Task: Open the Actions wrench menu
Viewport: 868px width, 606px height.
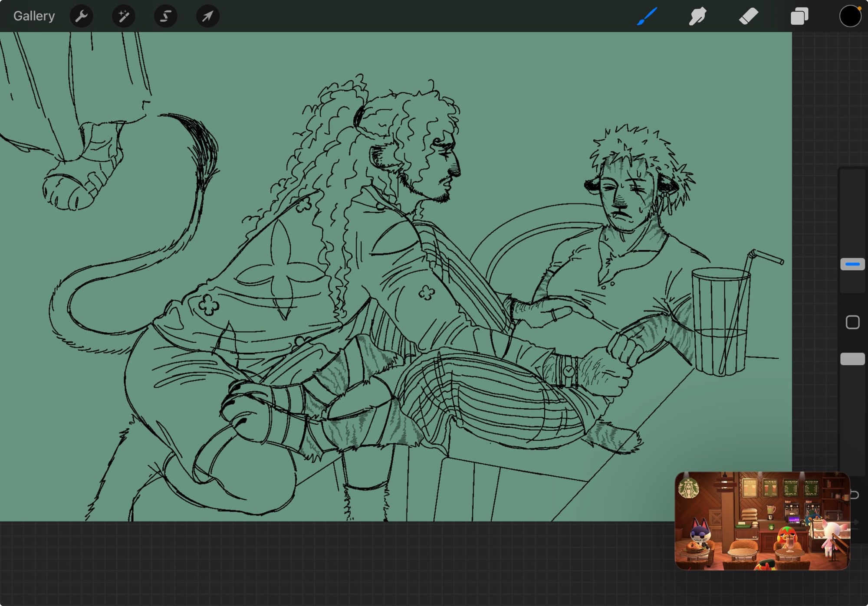Action: [81, 16]
